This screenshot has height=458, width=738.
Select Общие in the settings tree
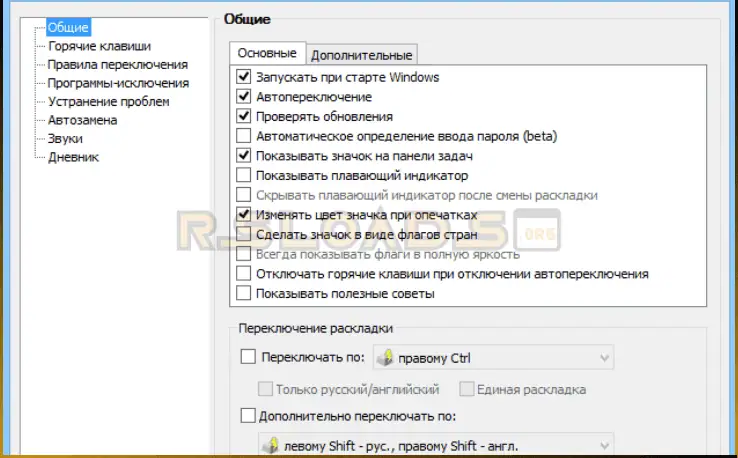pos(69,28)
